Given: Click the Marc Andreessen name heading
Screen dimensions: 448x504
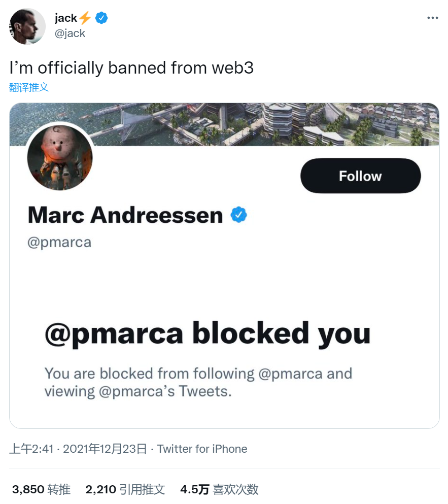Looking at the screenshot, I should coord(125,215).
